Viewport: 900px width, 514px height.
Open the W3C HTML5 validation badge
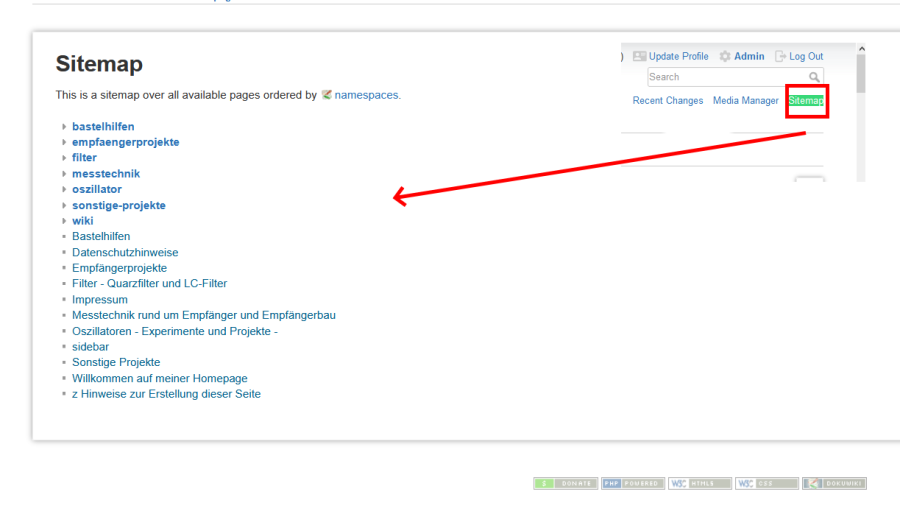(700, 484)
